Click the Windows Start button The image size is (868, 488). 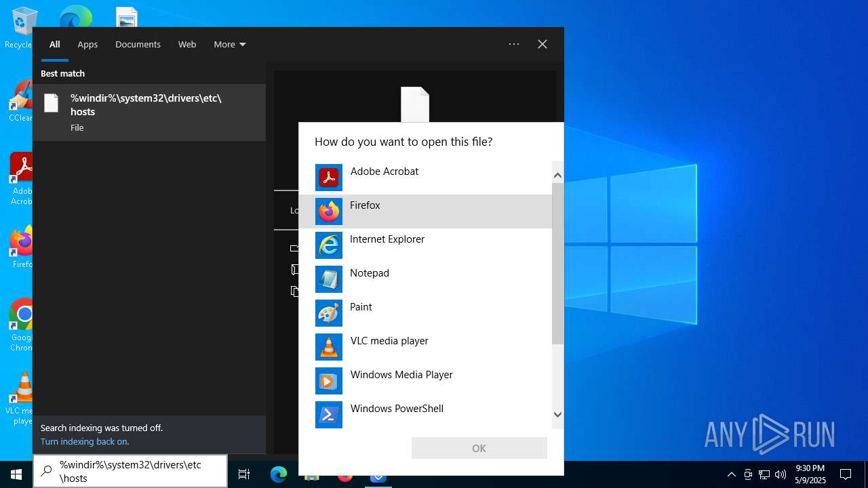[x=16, y=474]
